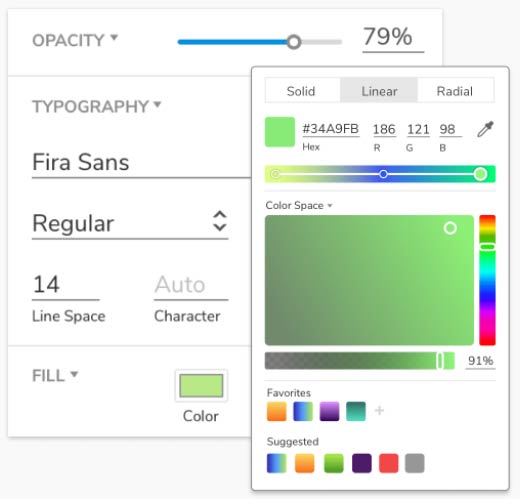Screen dimensions: 520x499
Task: Click the opacity slider handle
Action: (x=294, y=42)
